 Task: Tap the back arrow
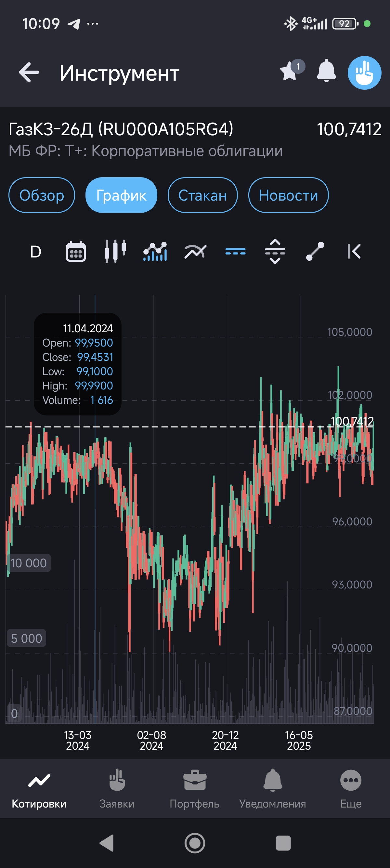pos(29,72)
